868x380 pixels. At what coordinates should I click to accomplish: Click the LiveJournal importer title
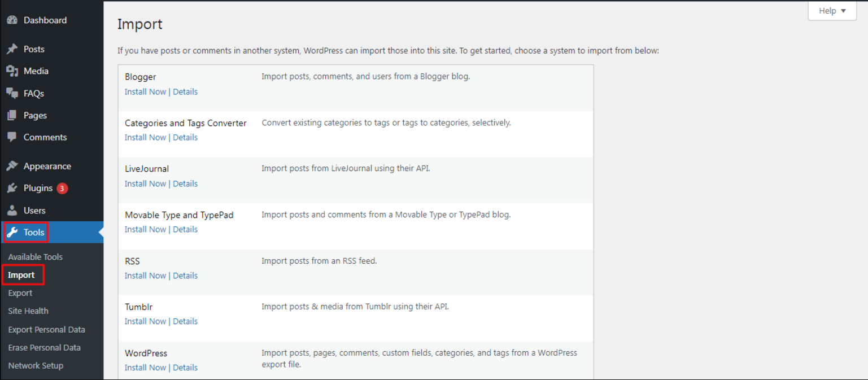147,169
